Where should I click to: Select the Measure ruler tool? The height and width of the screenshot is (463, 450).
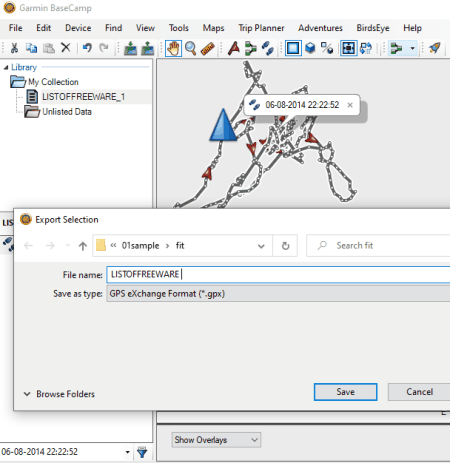coord(208,48)
